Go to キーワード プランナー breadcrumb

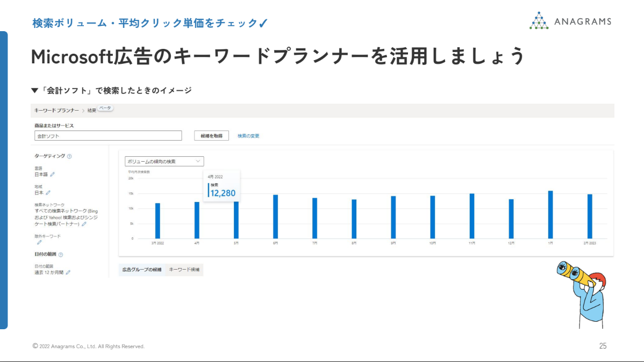(x=56, y=111)
